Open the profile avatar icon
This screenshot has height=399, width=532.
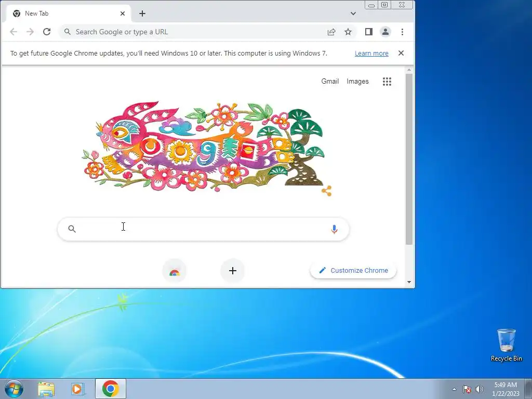tap(385, 32)
